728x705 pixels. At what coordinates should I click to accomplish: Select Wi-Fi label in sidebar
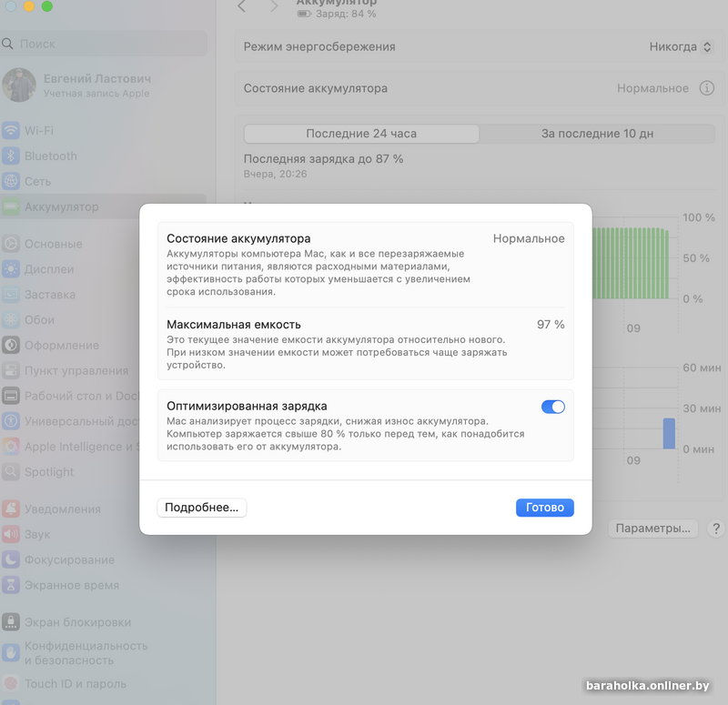[39, 130]
